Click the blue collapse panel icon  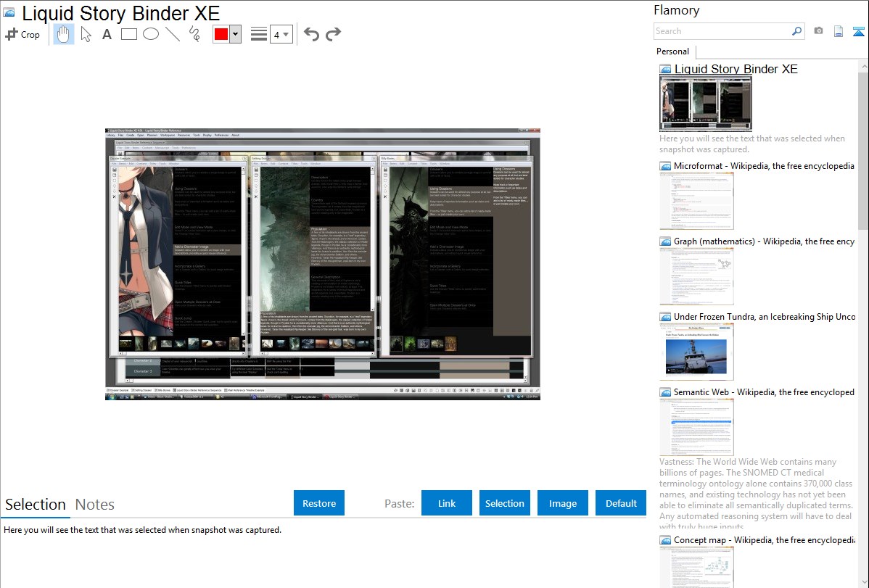pyautogui.click(x=858, y=31)
